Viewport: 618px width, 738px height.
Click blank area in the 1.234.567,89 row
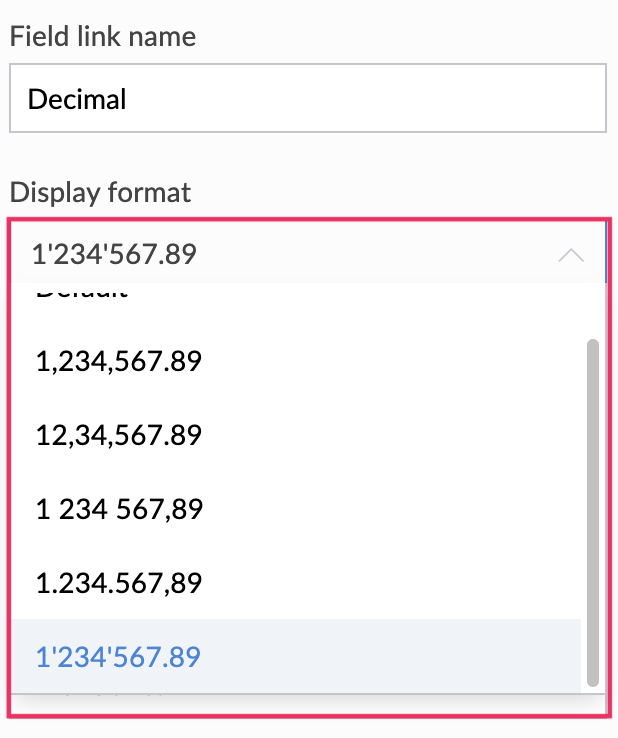point(400,583)
